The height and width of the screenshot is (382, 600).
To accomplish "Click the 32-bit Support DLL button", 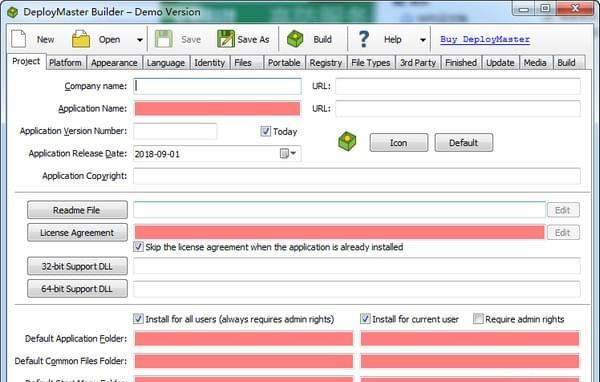I will tap(77, 266).
